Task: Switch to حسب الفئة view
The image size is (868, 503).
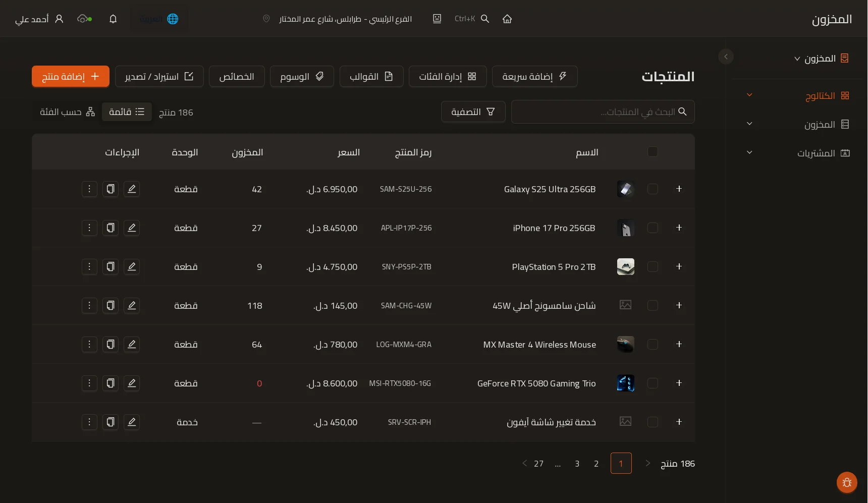Action: coord(67,112)
